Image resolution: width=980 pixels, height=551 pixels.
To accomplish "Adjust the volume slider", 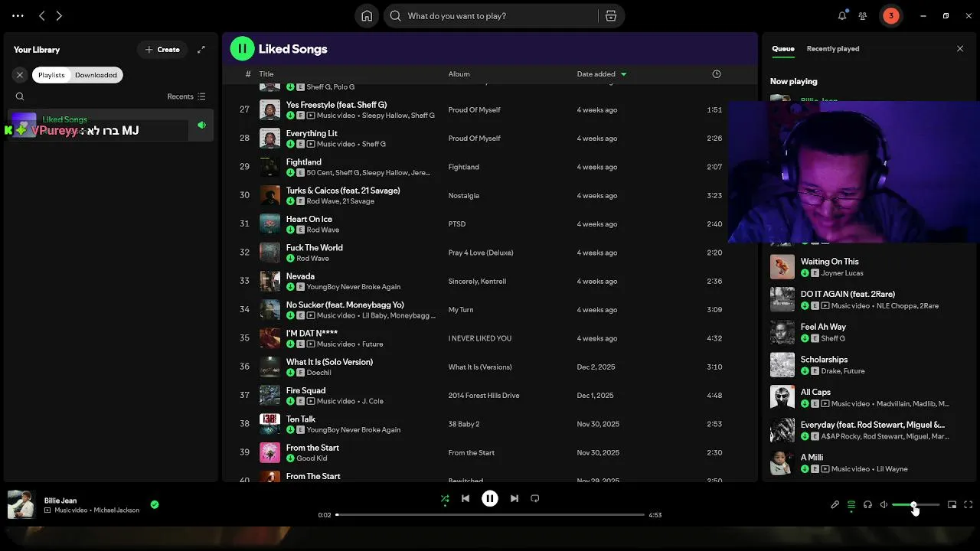I will pyautogui.click(x=916, y=505).
